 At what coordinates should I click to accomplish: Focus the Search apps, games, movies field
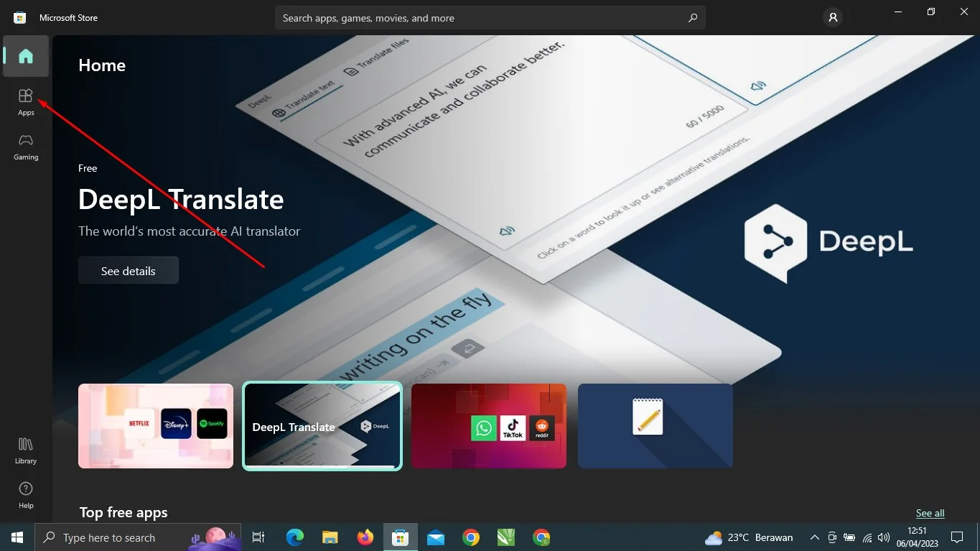click(490, 18)
